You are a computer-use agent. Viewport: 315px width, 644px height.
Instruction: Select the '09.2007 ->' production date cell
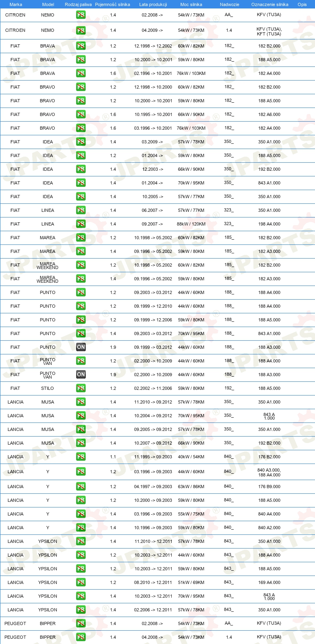pyautogui.click(x=152, y=224)
